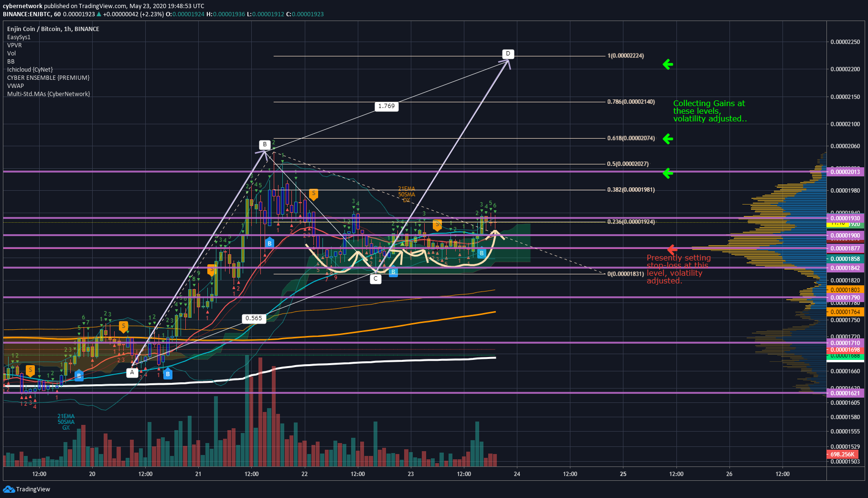Click the red stop-loss arrow icon
This screenshot has width=868, height=498.
[672, 249]
